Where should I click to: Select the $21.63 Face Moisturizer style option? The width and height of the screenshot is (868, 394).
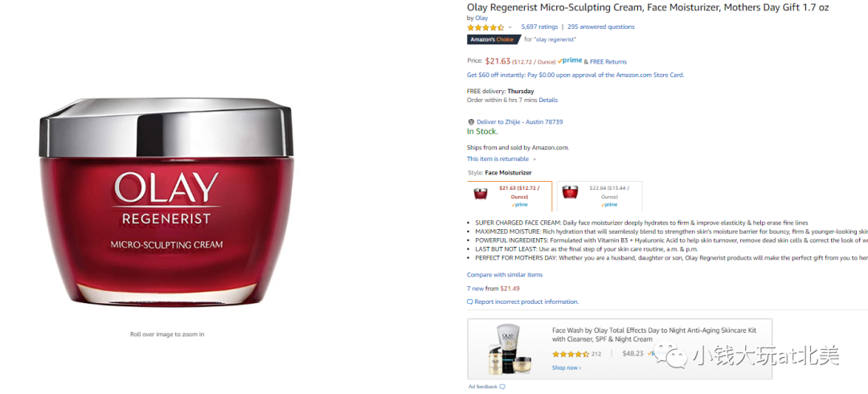coord(510,196)
